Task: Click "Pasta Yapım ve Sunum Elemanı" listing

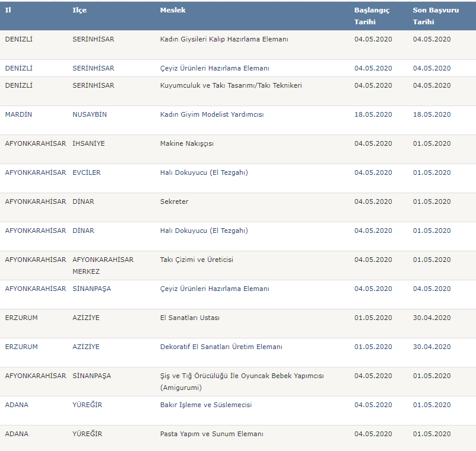Action: click(x=211, y=434)
